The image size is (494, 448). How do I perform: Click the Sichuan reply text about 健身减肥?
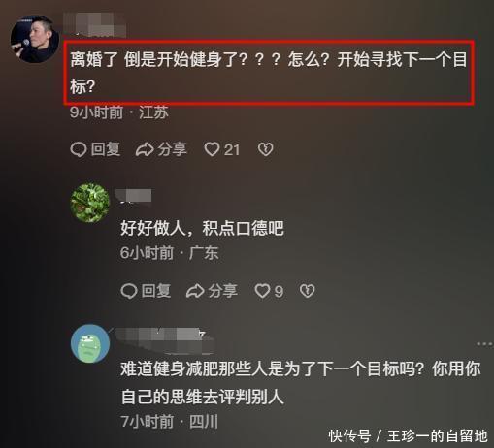coord(301,383)
